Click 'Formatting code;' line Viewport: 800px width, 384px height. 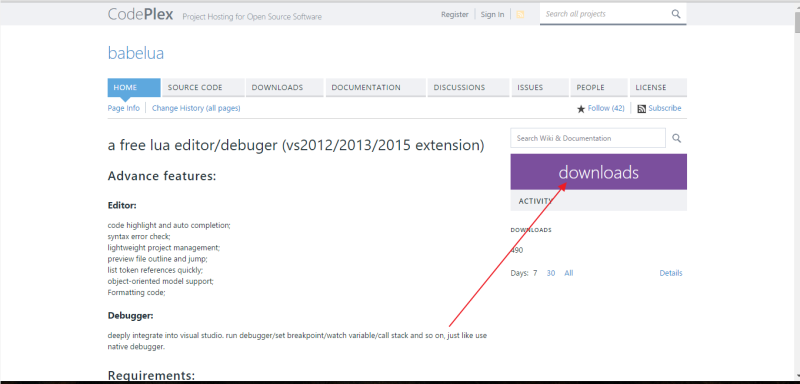[x=137, y=293]
